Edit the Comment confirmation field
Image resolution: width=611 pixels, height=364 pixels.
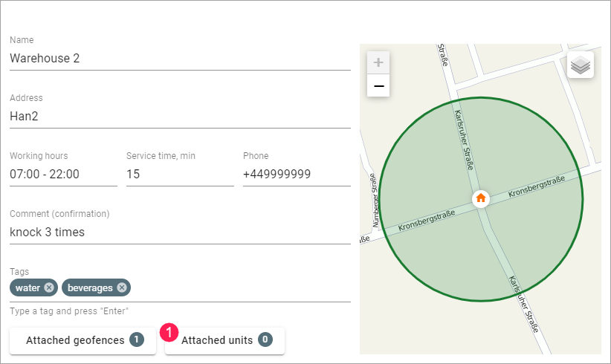pyautogui.click(x=180, y=232)
